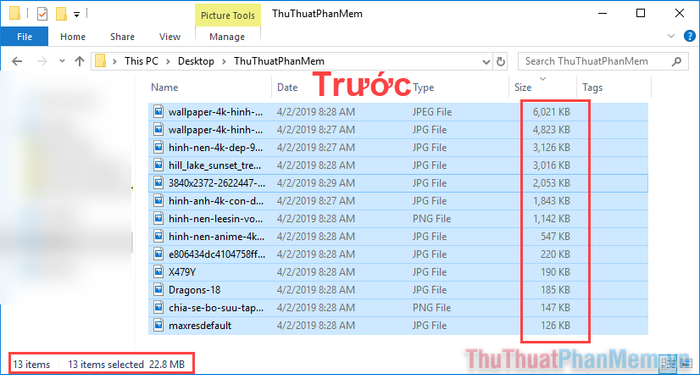Click the Picture Tools contextual tab header
This screenshot has height=375, width=700.
[228, 16]
